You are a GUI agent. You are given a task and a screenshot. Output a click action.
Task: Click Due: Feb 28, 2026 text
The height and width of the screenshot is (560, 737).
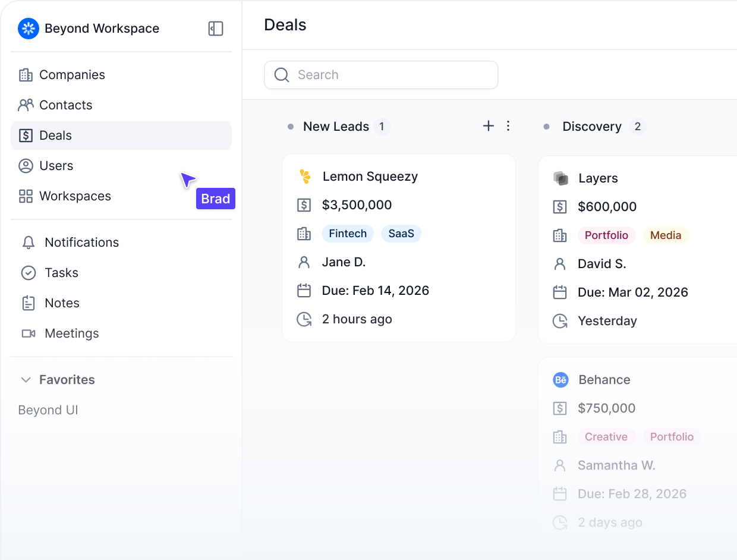(x=632, y=494)
